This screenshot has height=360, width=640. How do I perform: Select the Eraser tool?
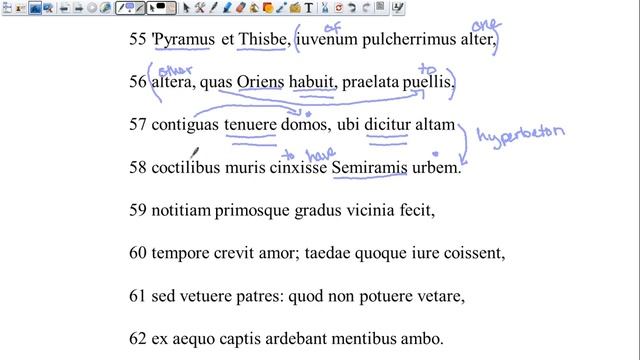coord(240,8)
